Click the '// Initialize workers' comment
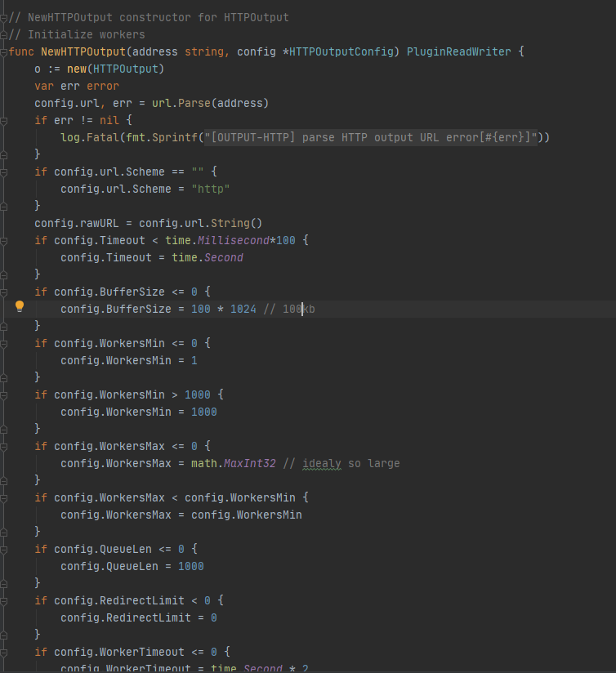The width and height of the screenshot is (616, 673). [77, 35]
